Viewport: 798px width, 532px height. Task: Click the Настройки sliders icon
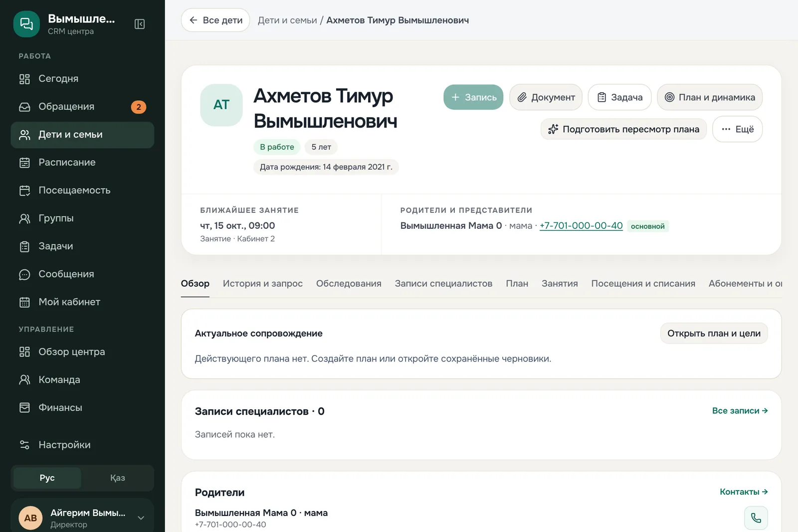click(x=24, y=445)
